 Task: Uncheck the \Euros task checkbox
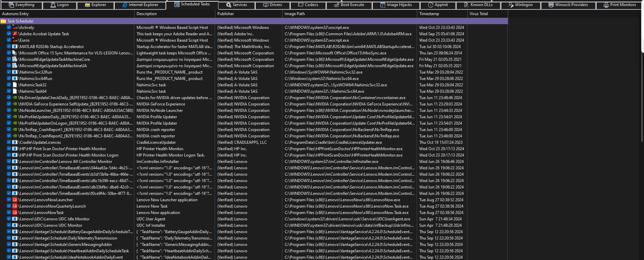(9, 40)
